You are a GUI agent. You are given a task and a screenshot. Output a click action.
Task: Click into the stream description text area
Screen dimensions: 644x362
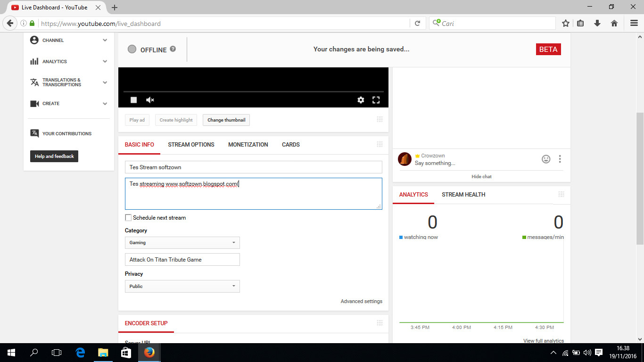(254, 194)
